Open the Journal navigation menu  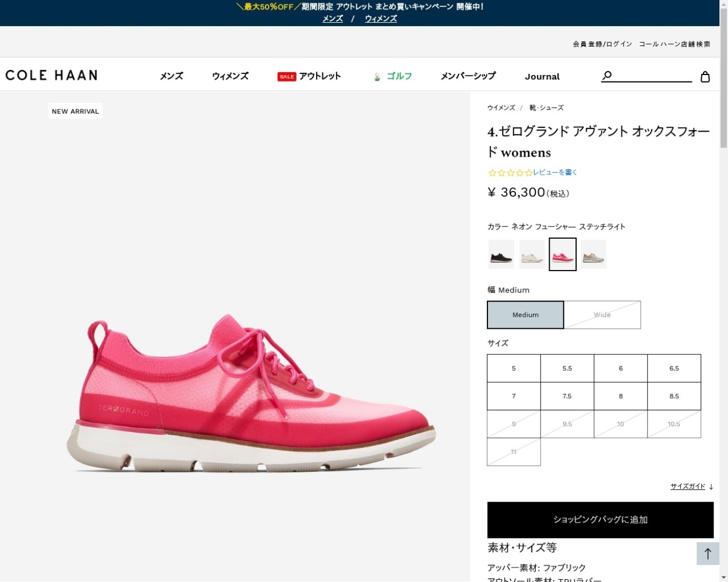(542, 77)
